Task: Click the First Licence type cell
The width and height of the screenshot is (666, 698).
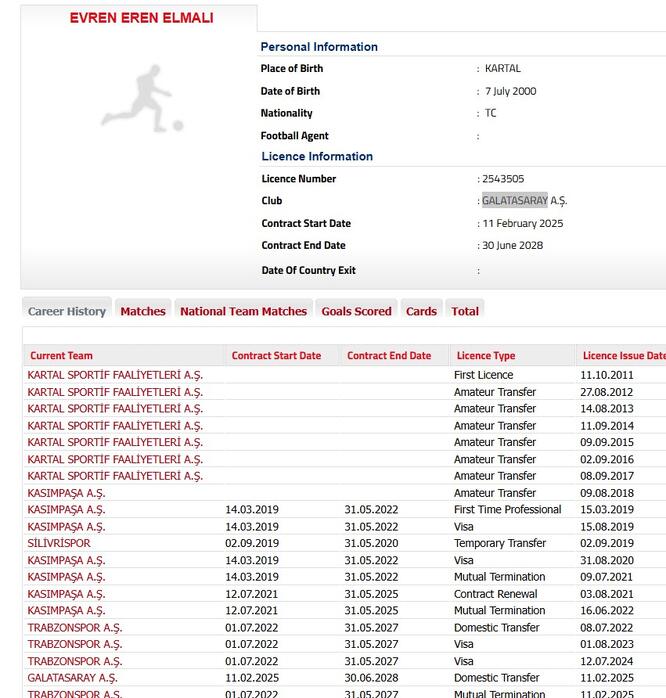Action: tap(483, 375)
